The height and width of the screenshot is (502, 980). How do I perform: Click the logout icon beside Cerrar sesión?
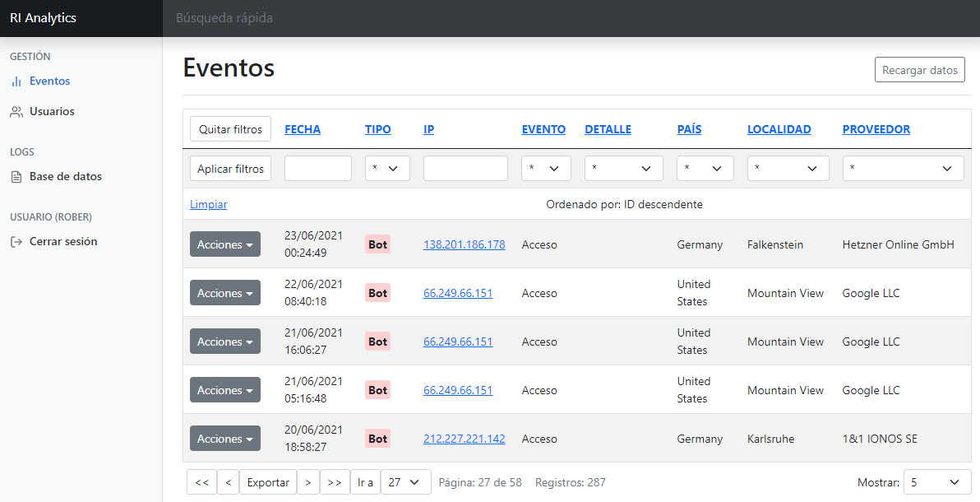[x=16, y=242]
